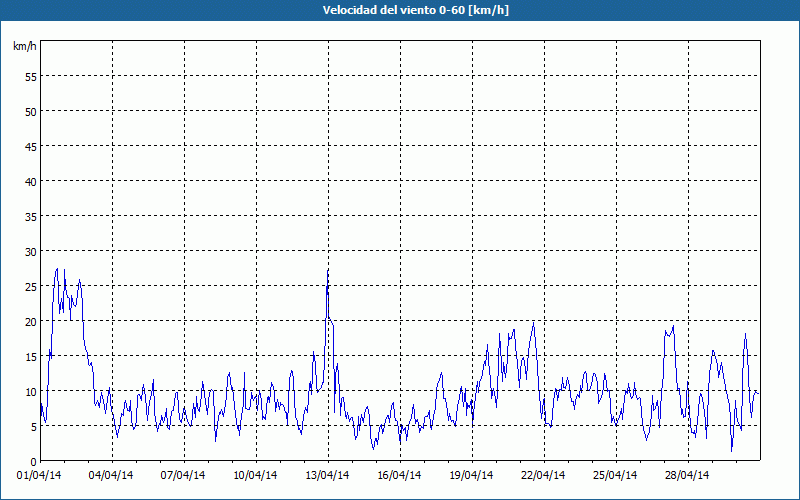Select the y-axis value 35
Screen dimensions: 800x500
[x=31, y=217]
